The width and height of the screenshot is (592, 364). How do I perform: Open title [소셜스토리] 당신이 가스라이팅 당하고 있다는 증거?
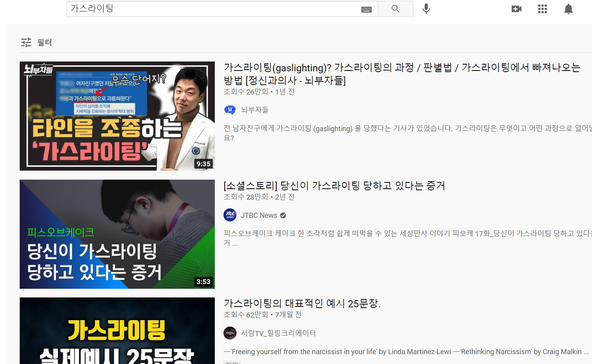click(x=334, y=186)
